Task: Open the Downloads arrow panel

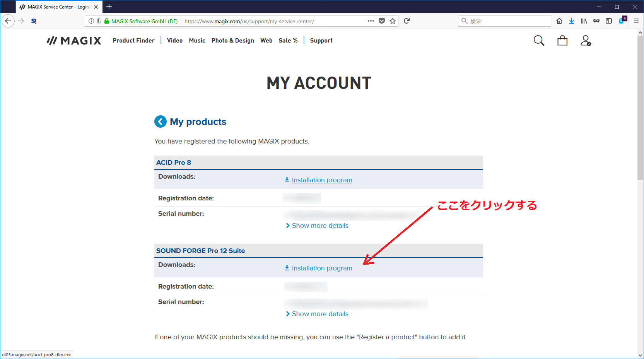Action: pyautogui.click(x=572, y=21)
